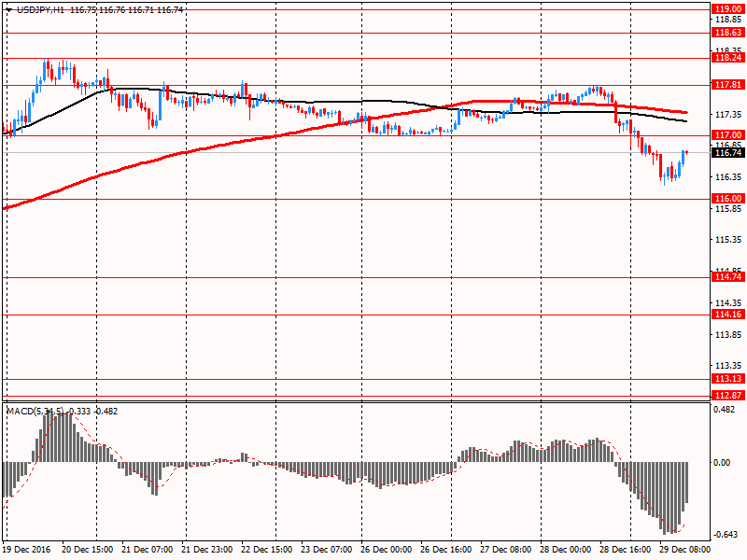Click the 23 Dec 07:00 time axis label
747x560 pixels.
pos(326,550)
